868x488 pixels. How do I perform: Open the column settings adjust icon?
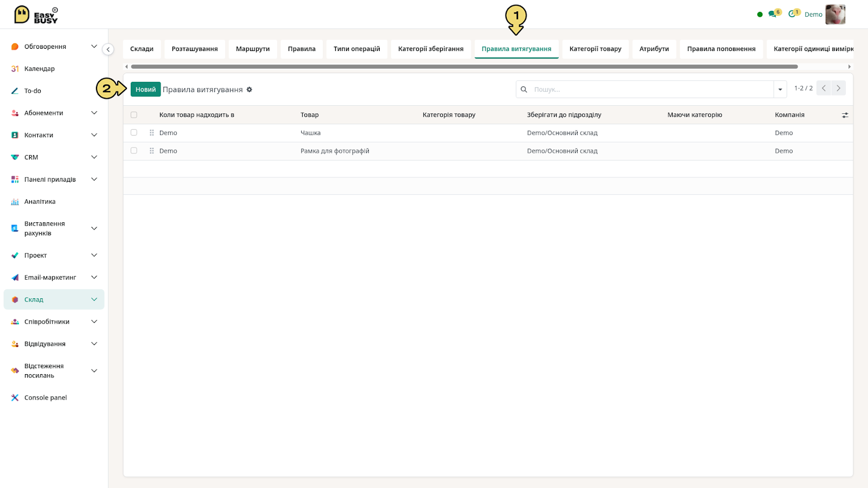pos(845,115)
